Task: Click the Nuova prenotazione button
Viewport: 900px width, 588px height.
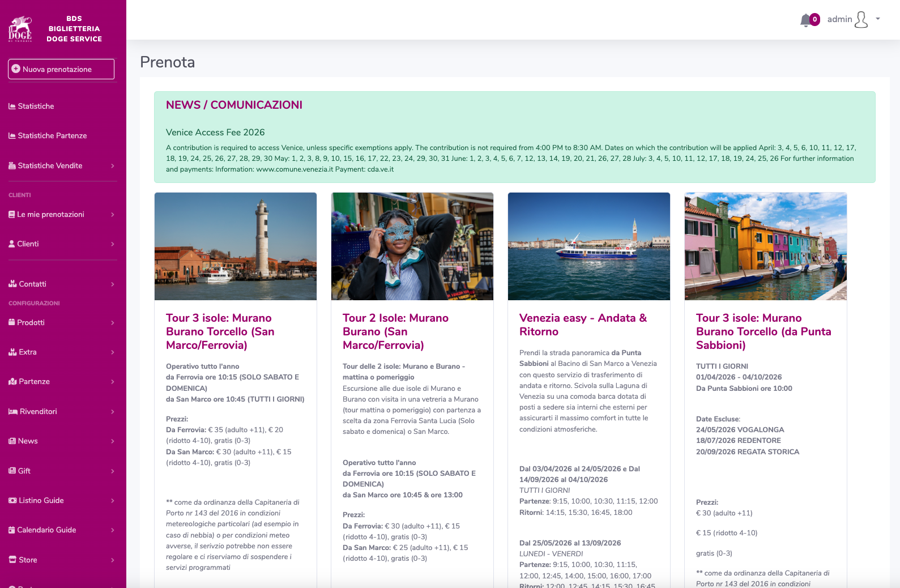Action: point(61,69)
